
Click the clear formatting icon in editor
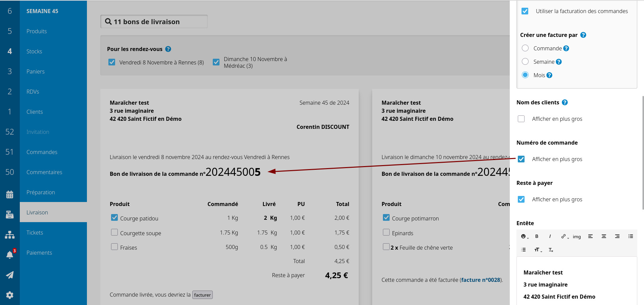(x=551, y=250)
